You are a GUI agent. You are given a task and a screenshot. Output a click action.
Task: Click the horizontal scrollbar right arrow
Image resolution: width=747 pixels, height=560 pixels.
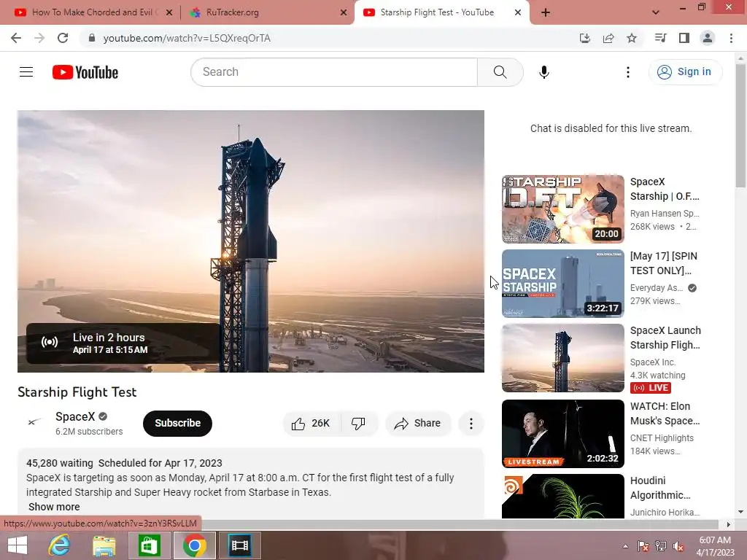[x=729, y=524]
